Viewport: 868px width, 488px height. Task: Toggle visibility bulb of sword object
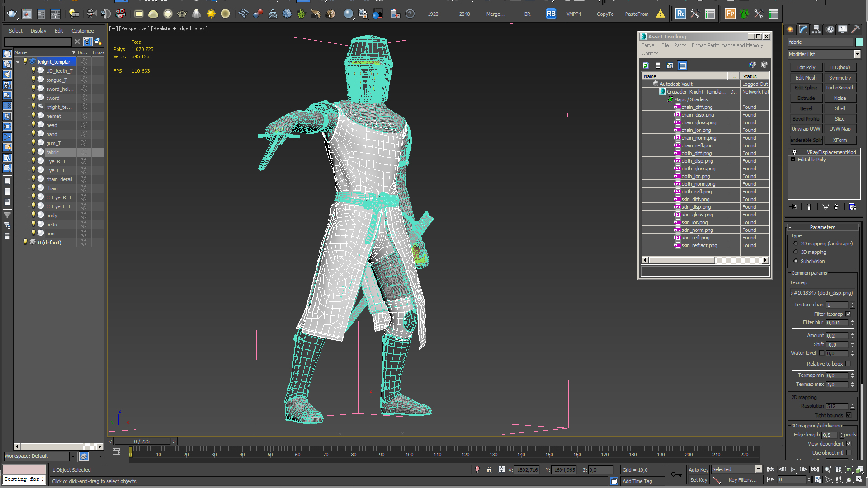(x=33, y=98)
